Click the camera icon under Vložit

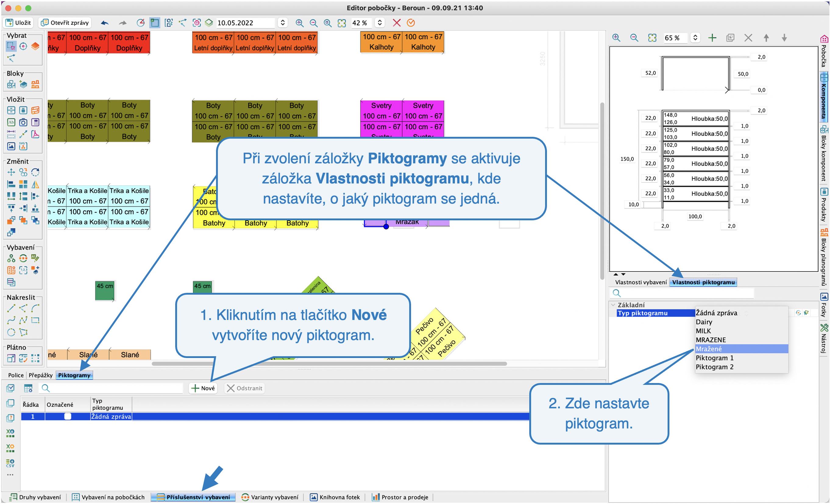coord(23,122)
